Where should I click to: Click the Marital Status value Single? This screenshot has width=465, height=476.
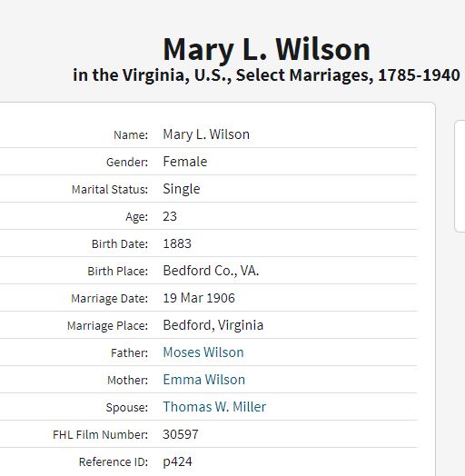pyautogui.click(x=182, y=190)
